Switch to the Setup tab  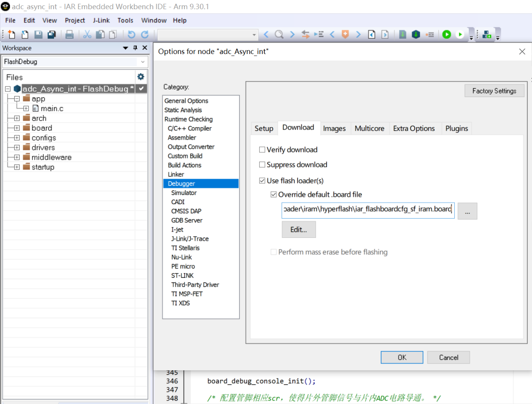point(264,128)
